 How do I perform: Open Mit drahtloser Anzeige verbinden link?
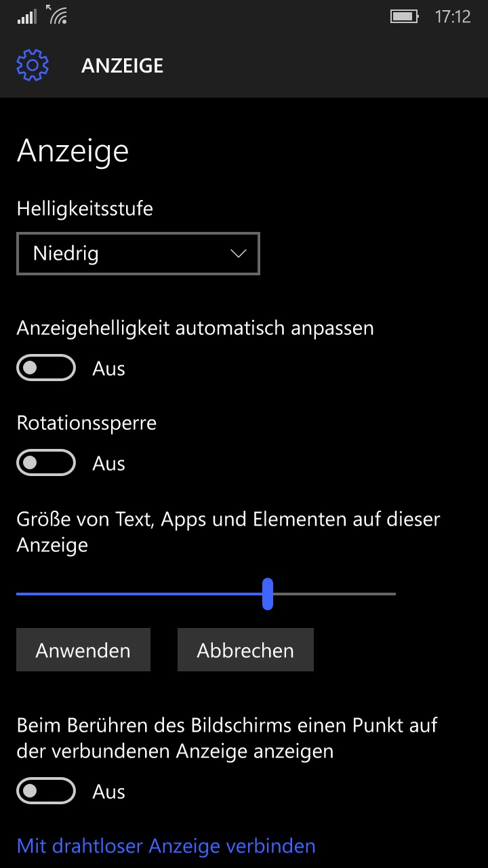[x=166, y=846]
